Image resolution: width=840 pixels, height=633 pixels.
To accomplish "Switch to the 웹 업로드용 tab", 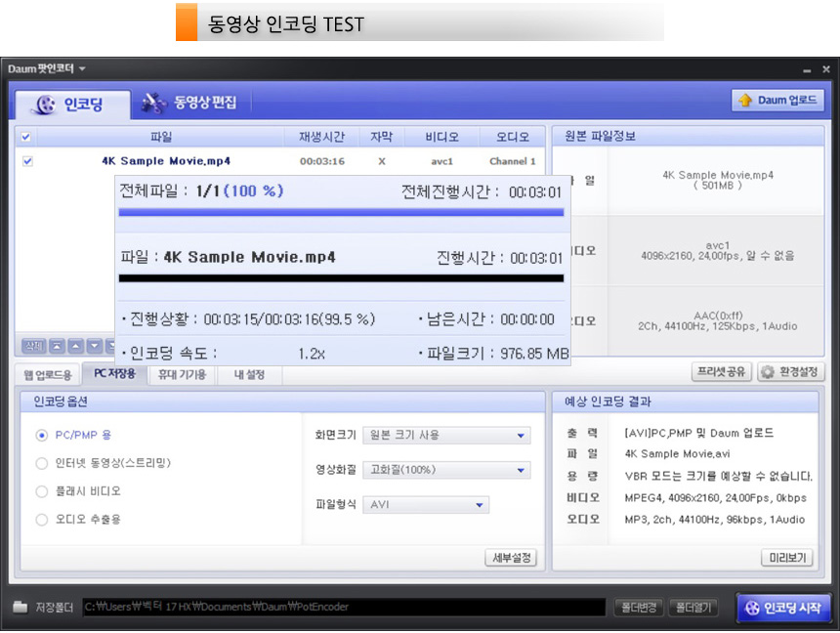I will [48, 375].
